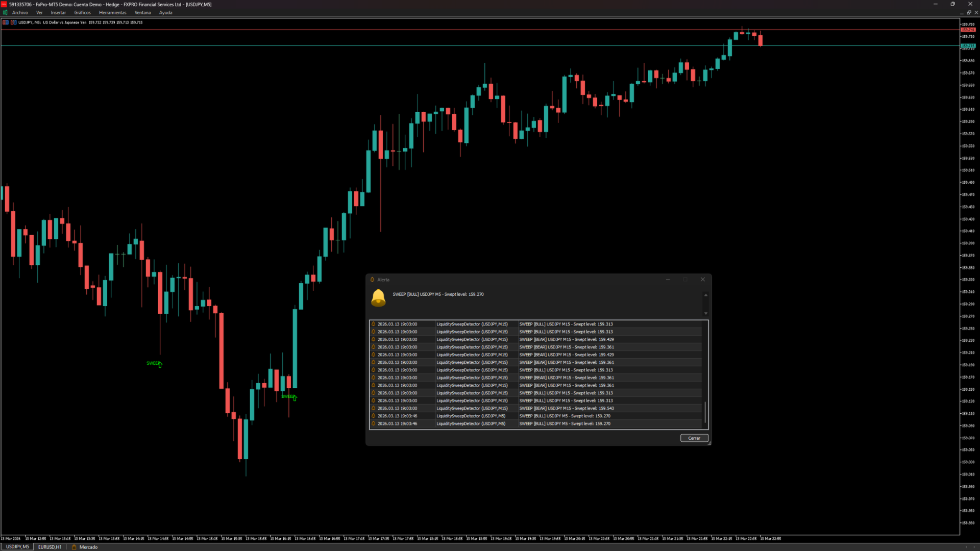Click the large yellow alert bell icon

click(378, 297)
